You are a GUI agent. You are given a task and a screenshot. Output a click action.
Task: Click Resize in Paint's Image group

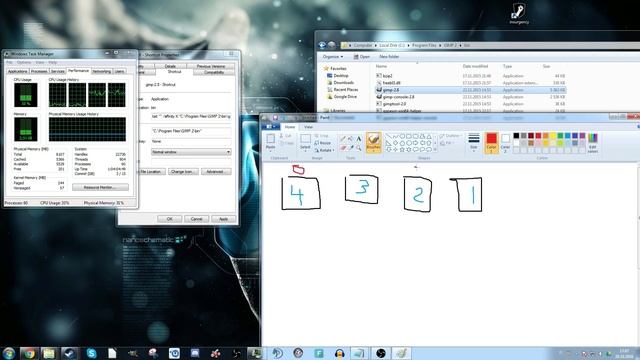[x=323, y=143]
